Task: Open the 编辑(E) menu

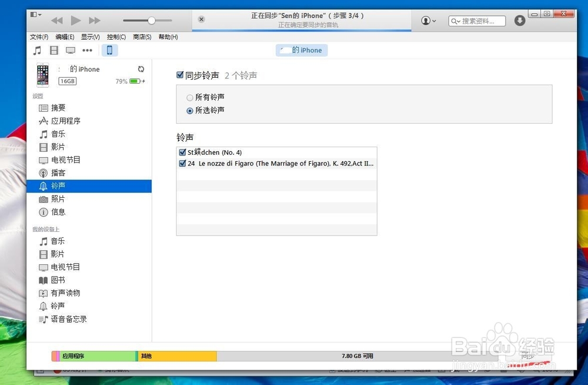Action: [65, 37]
